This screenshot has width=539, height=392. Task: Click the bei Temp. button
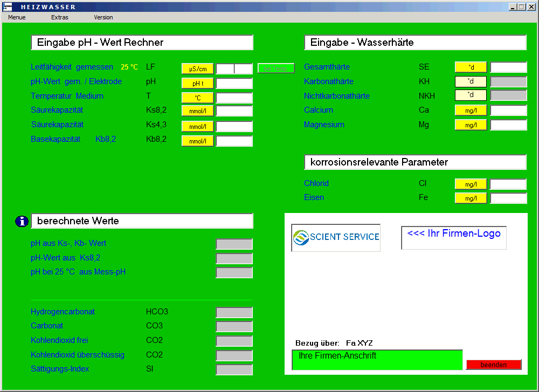pos(276,68)
